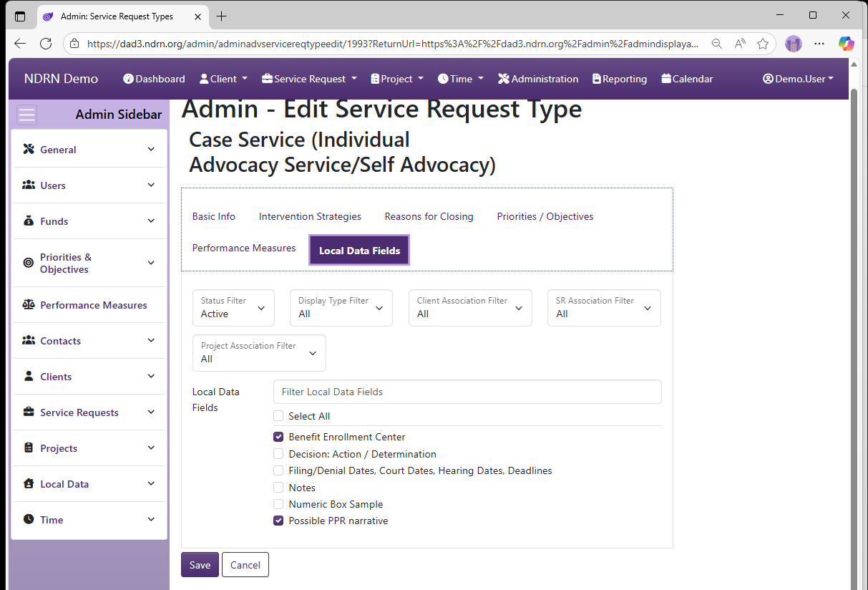This screenshot has width=868, height=590.
Task: Click the Priorities & Objectives target icon
Action: click(29, 263)
